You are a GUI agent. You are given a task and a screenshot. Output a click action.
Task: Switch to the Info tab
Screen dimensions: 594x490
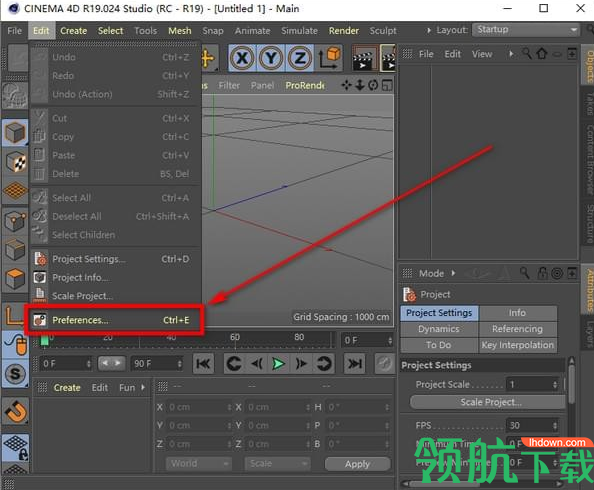[x=517, y=313]
